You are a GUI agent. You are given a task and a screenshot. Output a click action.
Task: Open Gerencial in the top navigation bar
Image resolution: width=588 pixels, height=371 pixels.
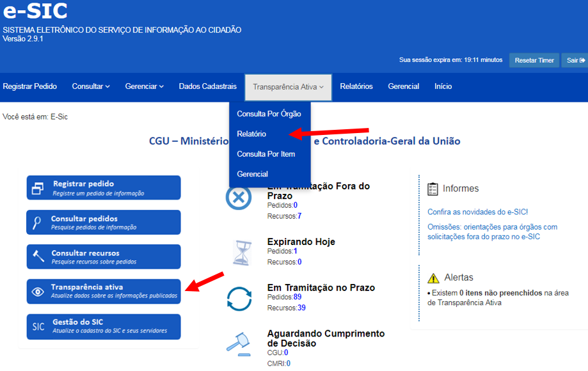point(404,86)
